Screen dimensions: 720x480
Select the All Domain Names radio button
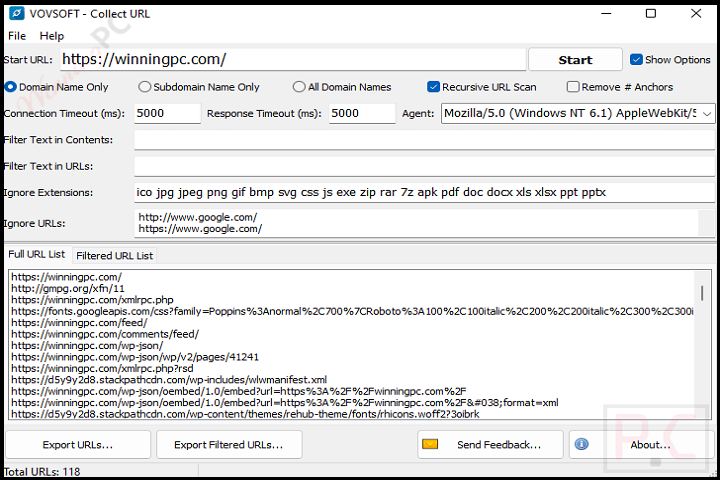[x=299, y=87]
